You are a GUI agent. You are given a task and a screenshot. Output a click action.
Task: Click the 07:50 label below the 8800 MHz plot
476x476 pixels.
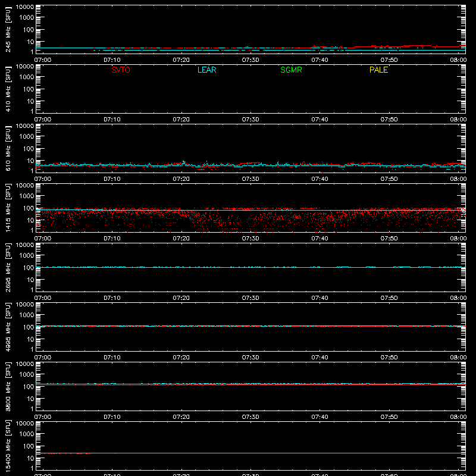point(389,417)
